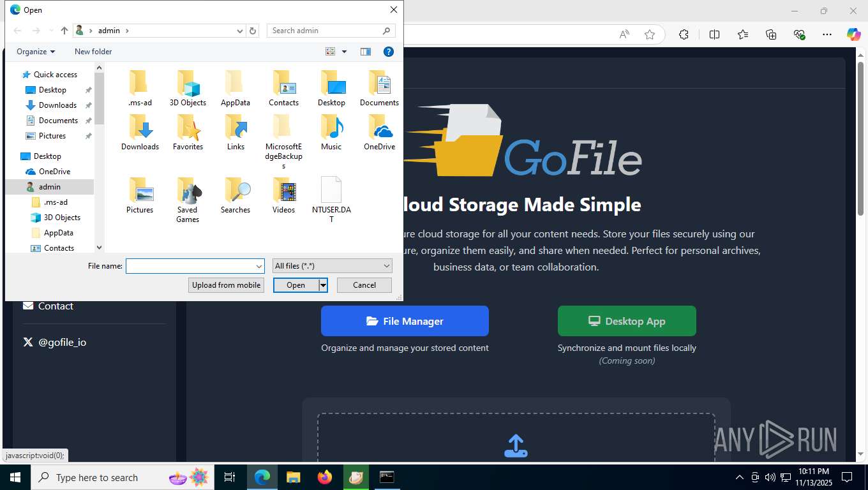Open Edge Split screen icon
Screen dimensions: 868x490
click(x=714, y=34)
